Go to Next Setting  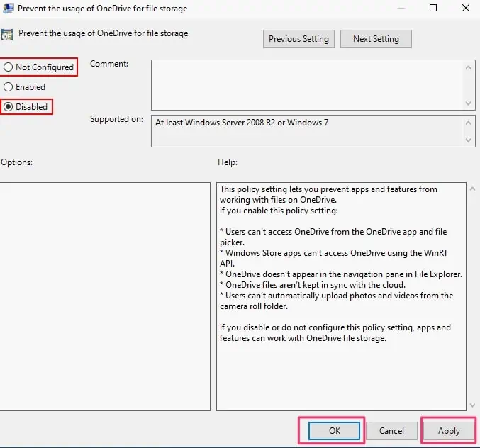(x=376, y=39)
